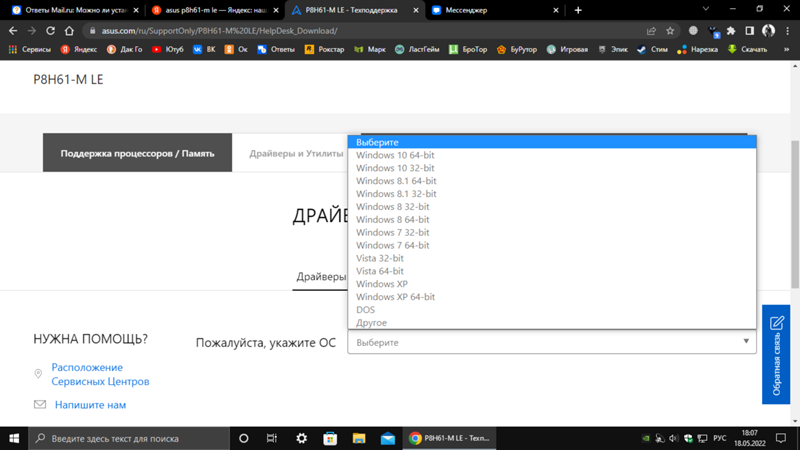
Task: Open the Chrome extensions puzzle icon
Action: click(x=731, y=31)
